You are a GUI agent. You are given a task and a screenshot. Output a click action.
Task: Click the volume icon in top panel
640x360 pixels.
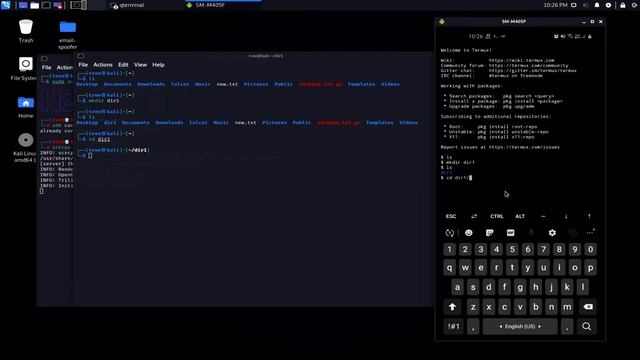click(x=585, y=5)
